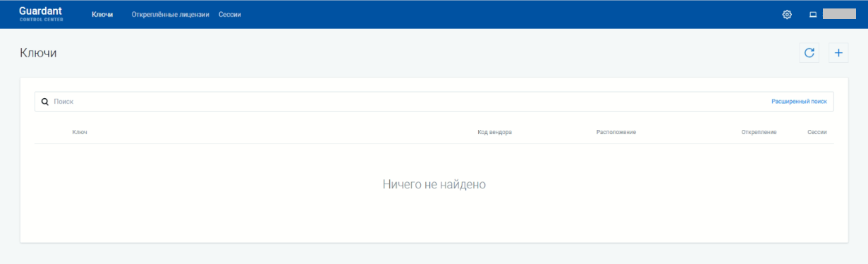
Task: Click the grayed-out host name in header
Action: (x=839, y=14)
